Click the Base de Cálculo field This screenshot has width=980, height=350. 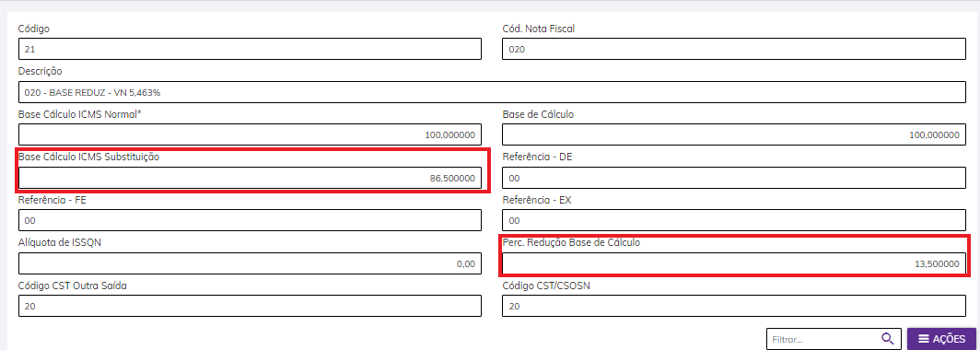click(734, 135)
